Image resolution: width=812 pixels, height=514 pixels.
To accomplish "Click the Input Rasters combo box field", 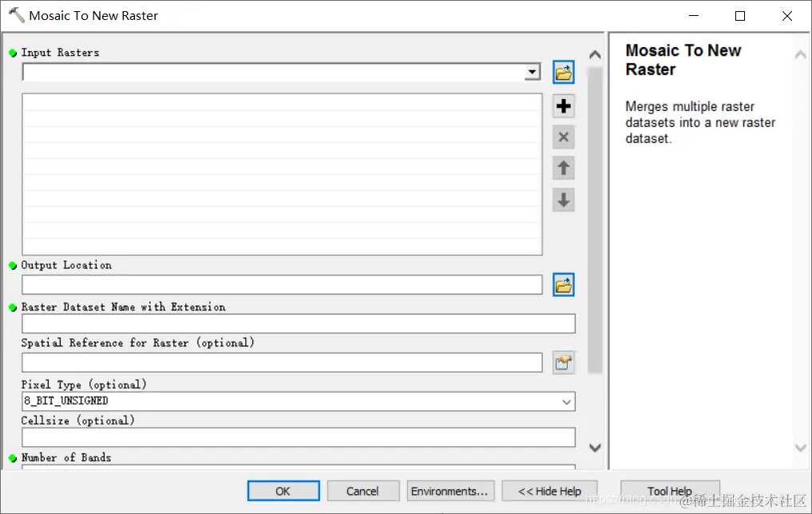I will pos(281,72).
